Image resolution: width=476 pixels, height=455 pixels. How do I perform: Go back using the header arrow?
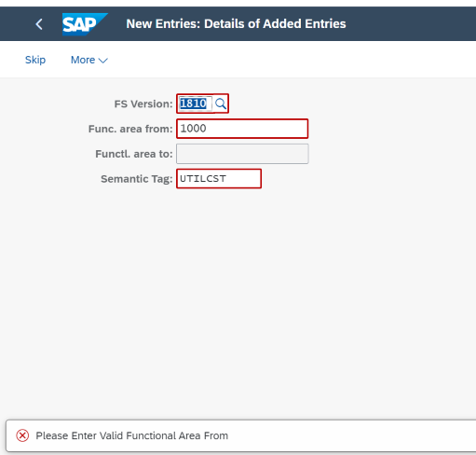click(39, 24)
